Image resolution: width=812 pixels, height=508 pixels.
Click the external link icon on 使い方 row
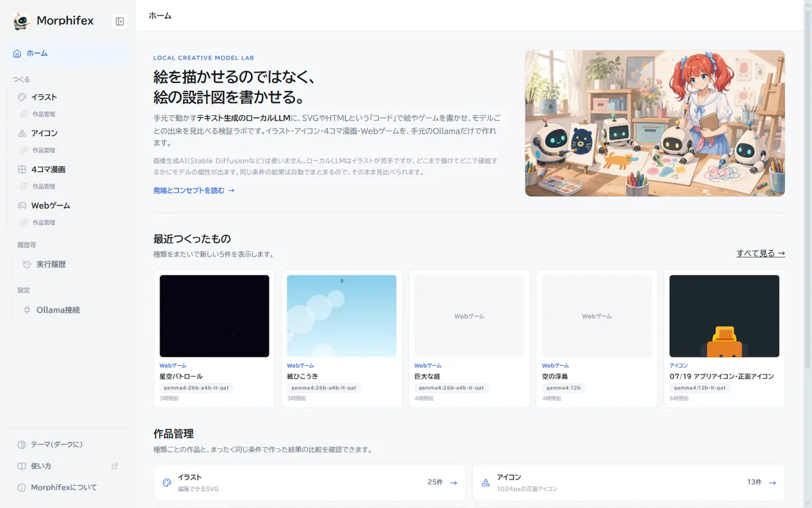pos(114,466)
